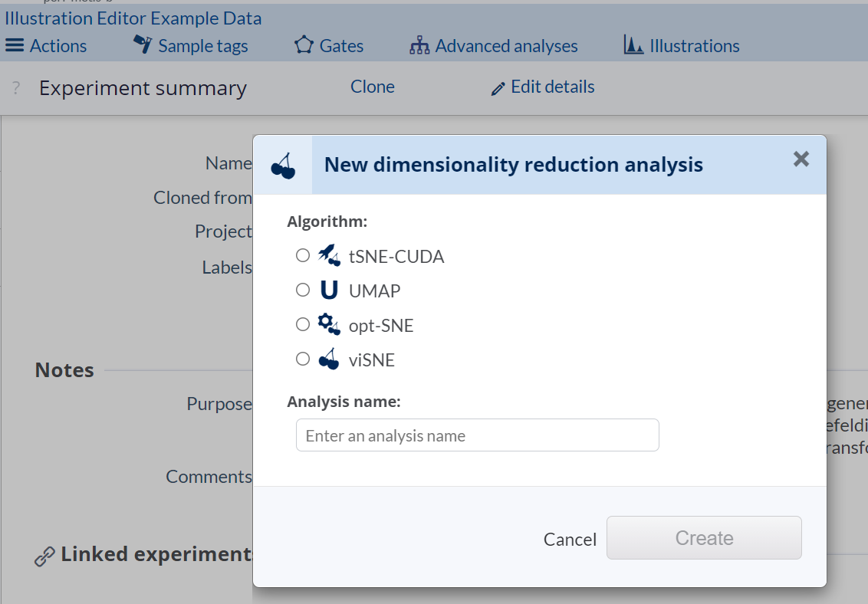The image size is (868, 604).
Task: Click the Clone link
Action: coord(373,87)
